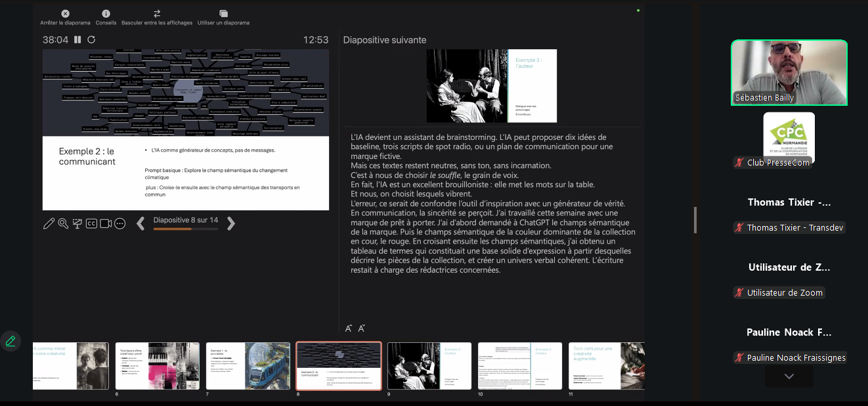Image resolution: width=868 pixels, height=406 pixels.
Task: Select slide 7 thumbnail with tram image
Action: tap(248, 366)
